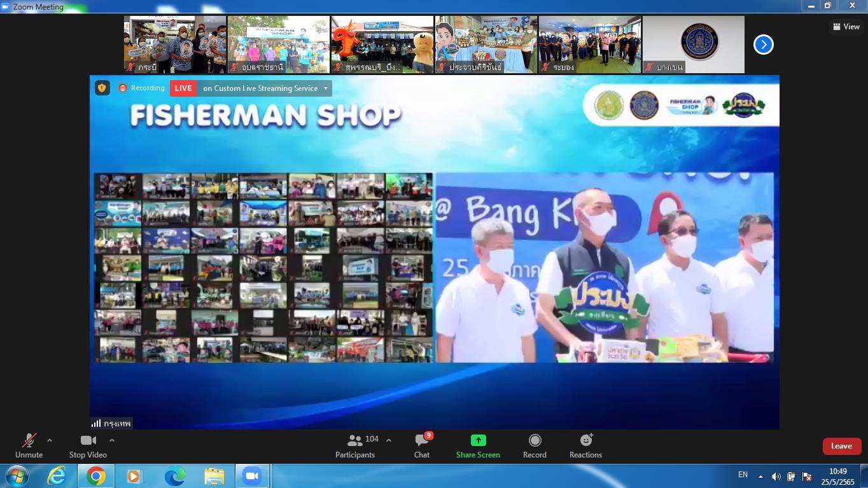Expand video options arrow beside Stop Video
This screenshot has width=868, height=488.
[x=112, y=440]
